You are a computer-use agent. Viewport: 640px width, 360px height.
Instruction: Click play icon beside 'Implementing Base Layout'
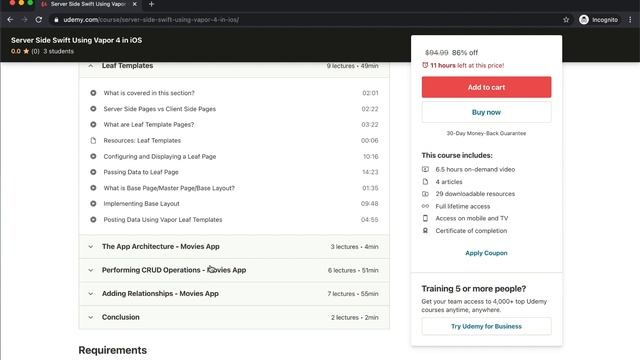coord(93,204)
